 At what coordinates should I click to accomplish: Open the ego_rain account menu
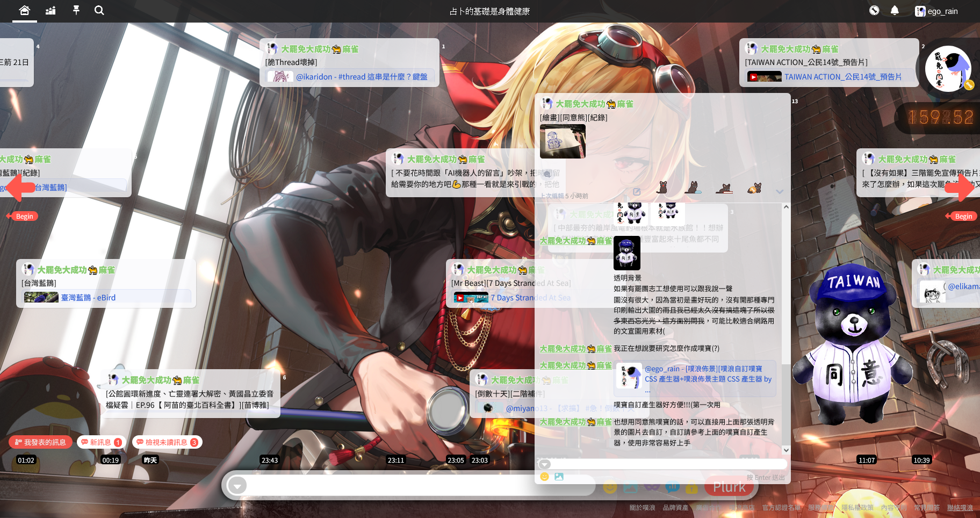tap(936, 11)
